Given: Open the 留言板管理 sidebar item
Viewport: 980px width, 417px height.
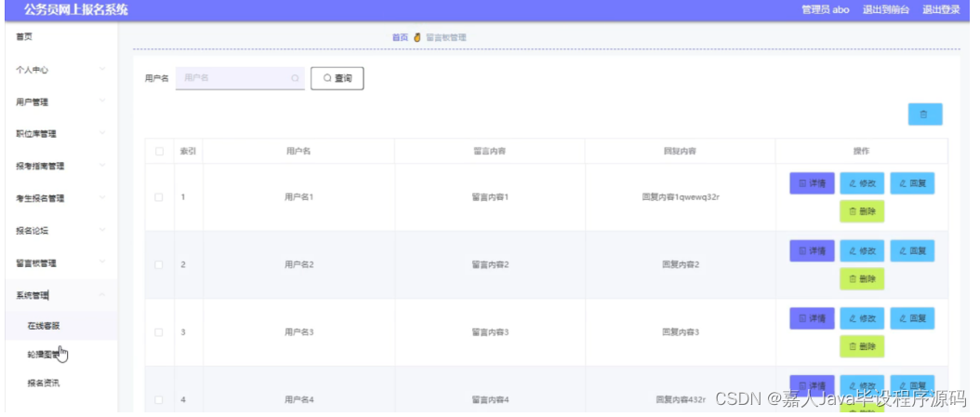Looking at the screenshot, I should (61, 263).
